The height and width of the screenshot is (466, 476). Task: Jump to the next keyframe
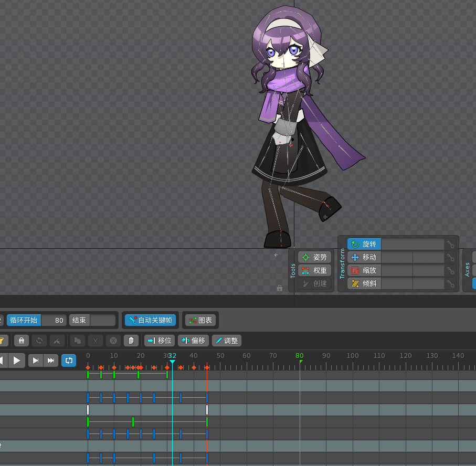click(36, 361)
